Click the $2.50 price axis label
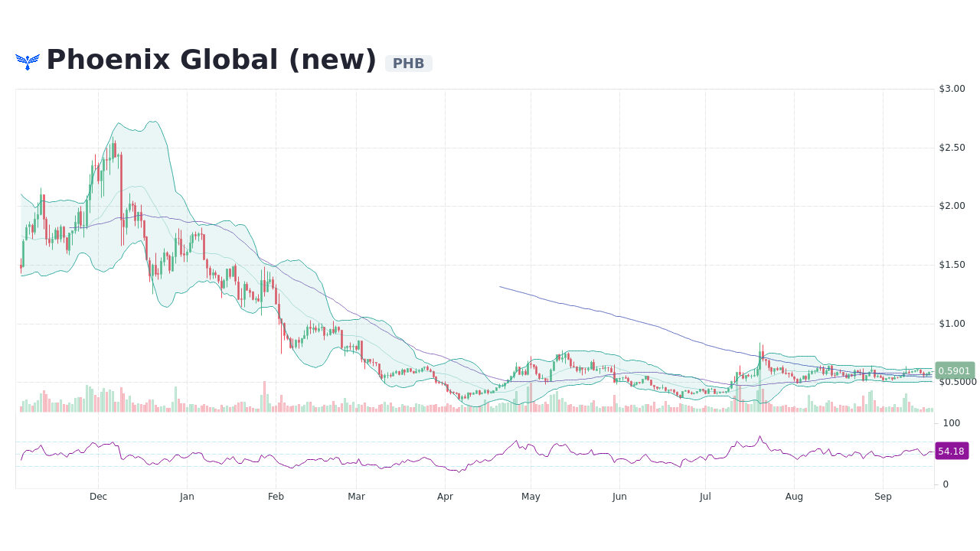Image resolution: width=980 pixels, height=551 pixels. [952, 148]
